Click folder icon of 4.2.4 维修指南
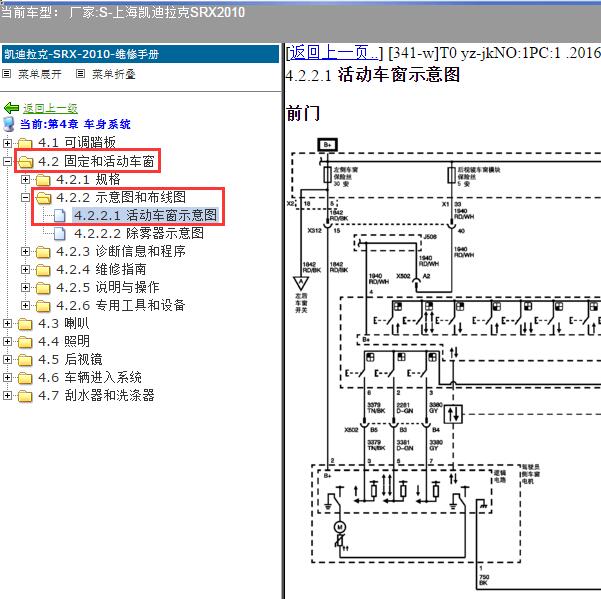This screenshot has width=601, height=599. 43,270
